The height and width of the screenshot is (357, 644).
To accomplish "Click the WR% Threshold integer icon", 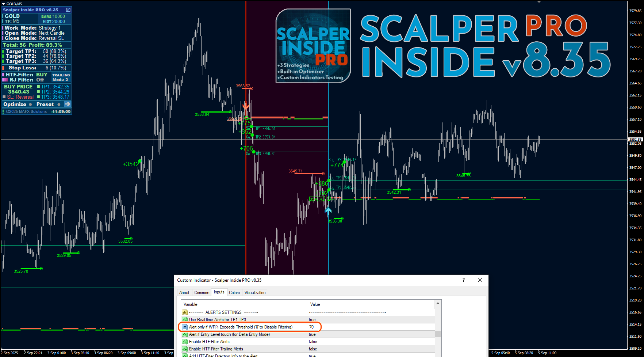I will point(185,327).
